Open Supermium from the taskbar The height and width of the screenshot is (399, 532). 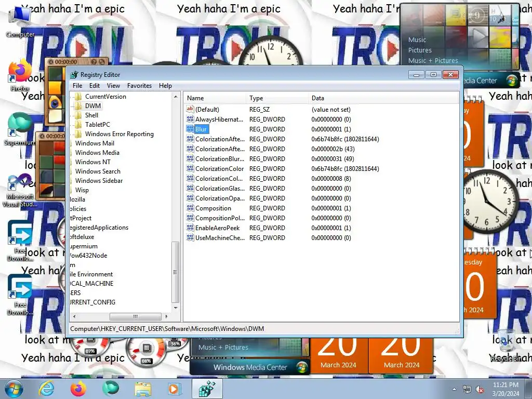[111, 389]
